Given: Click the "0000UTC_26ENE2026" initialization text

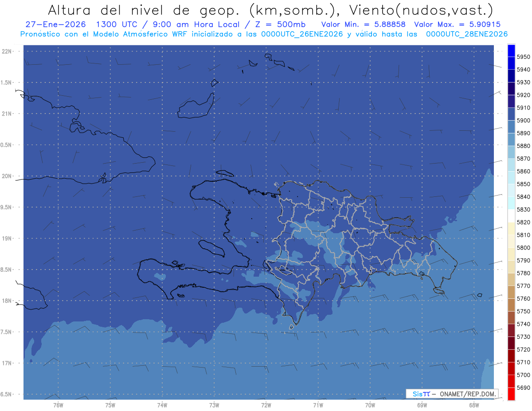Looking at the screenshot, I should coord(301,34).
